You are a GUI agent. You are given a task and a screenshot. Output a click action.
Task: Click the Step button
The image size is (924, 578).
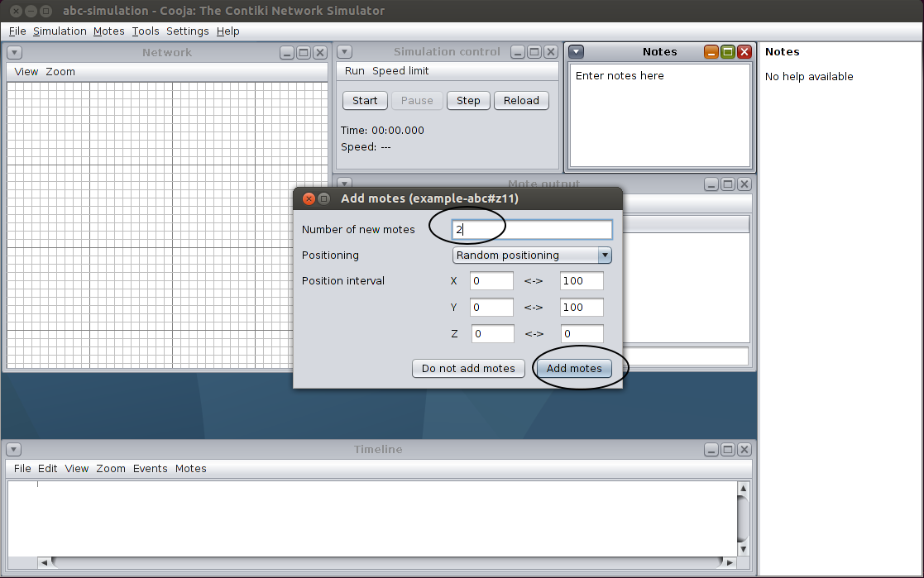tap(468, 101)
